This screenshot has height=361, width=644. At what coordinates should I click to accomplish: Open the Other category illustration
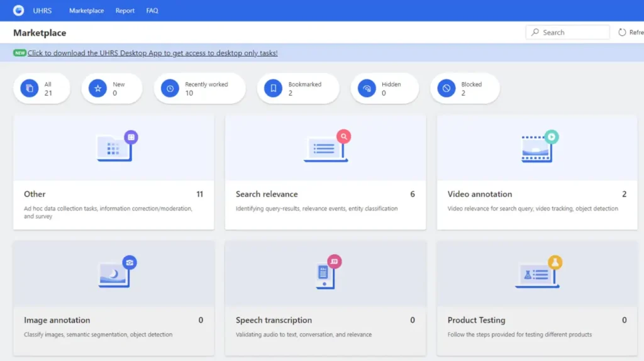coord(117,146)
